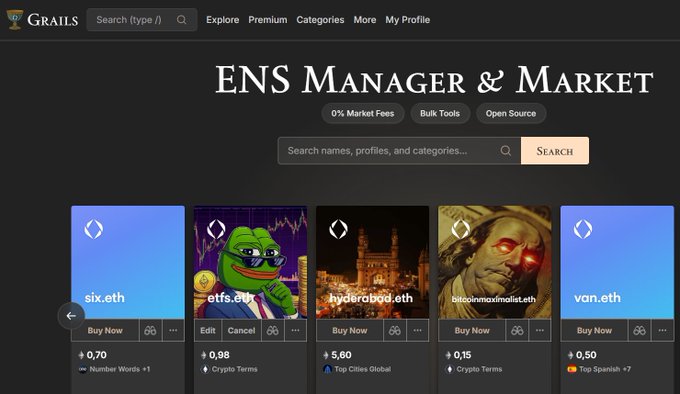
Task: Click the Grails wordmark
Action: [52, 20]
